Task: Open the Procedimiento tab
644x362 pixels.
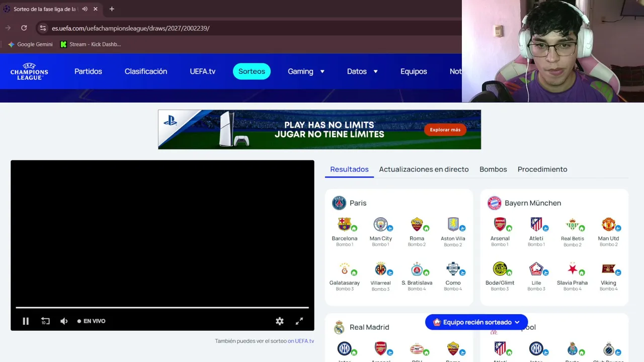Action: point(542,169)
